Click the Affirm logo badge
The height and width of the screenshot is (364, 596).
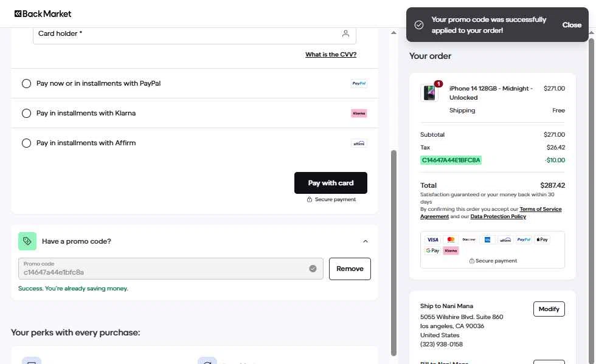pos(359,143)
